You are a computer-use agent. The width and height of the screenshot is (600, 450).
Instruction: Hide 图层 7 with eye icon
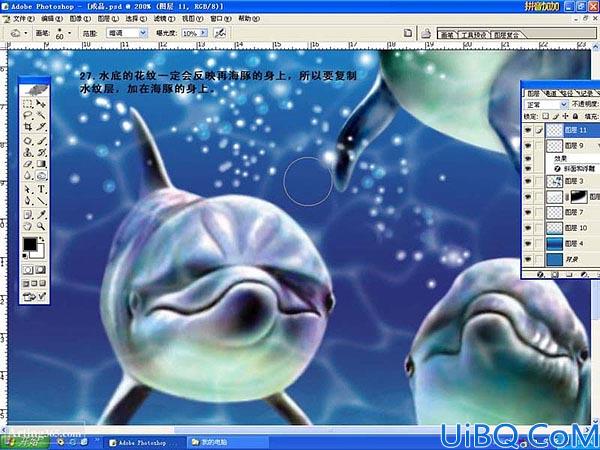(528, 212)
